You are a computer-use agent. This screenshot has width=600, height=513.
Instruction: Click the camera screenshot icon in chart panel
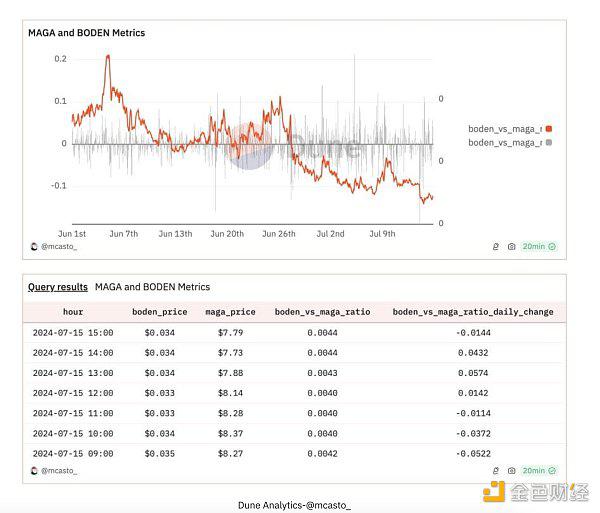512,247
